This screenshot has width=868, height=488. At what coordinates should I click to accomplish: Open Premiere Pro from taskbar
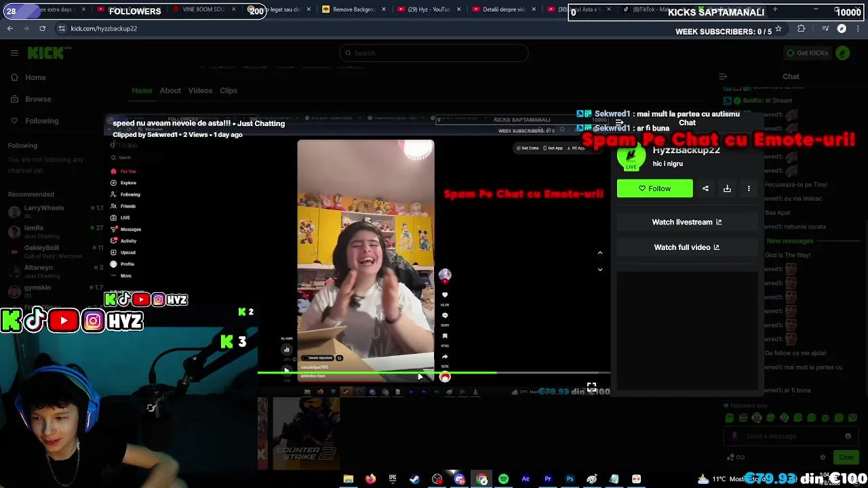click(548, 479)
